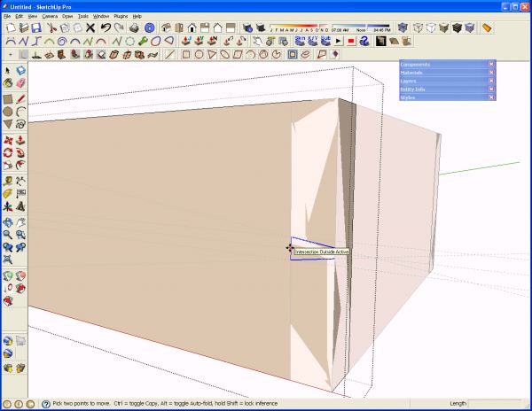Select the Eraser tool in left toolbar

pyautogui.click(x=20, y=82)
